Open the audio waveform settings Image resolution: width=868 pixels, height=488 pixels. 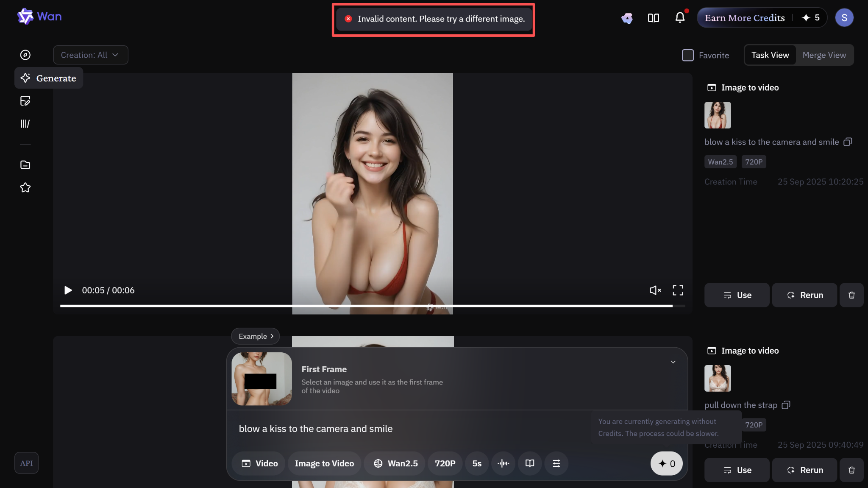503,463
